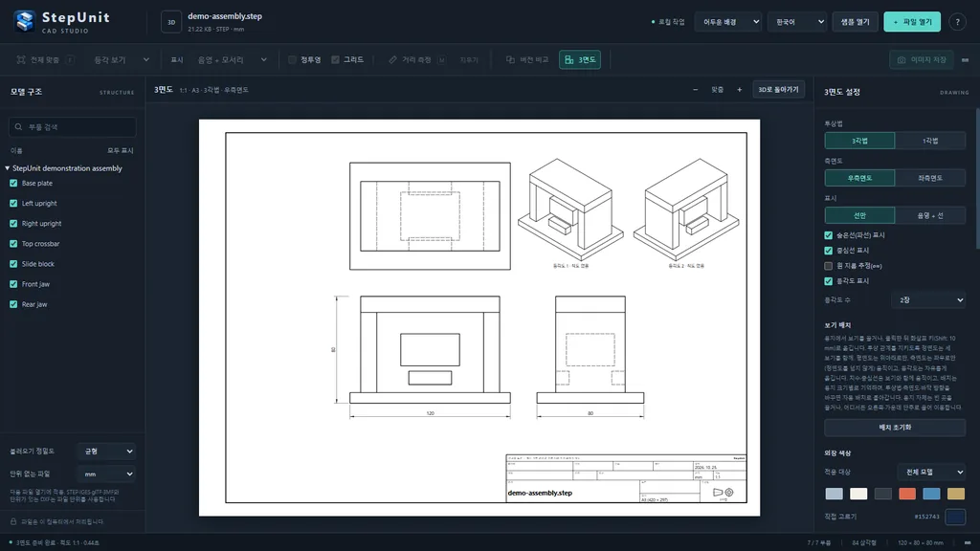Open the 한국어 language dropdown
980x551 pixels.
[797, 22]
